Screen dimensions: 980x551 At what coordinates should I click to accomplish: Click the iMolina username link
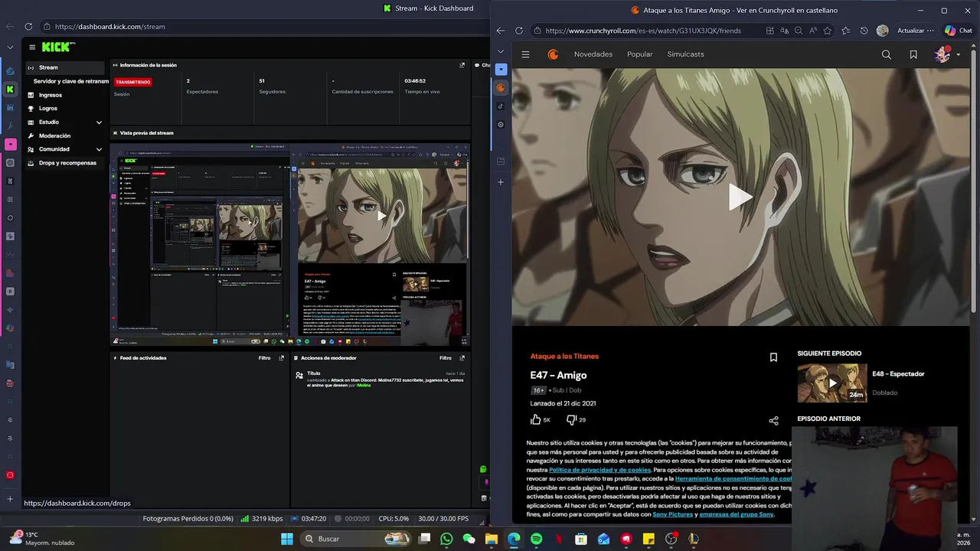[x=364, y=386]
